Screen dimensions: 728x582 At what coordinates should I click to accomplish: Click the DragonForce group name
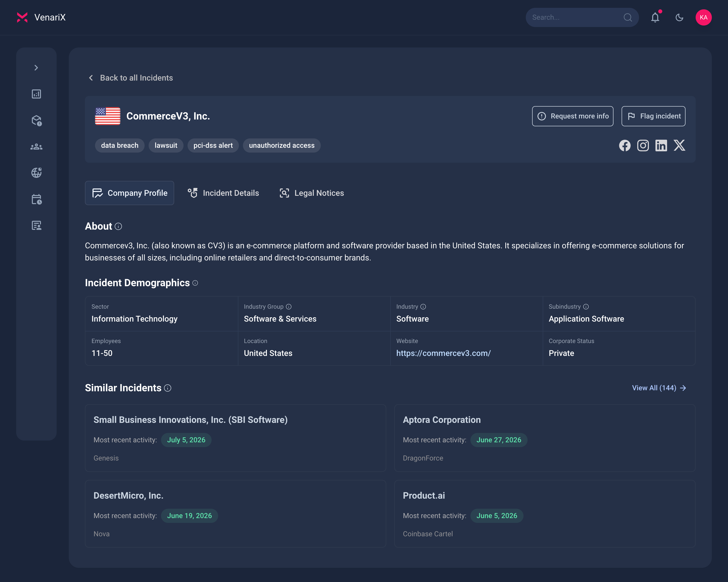[423, 458]
